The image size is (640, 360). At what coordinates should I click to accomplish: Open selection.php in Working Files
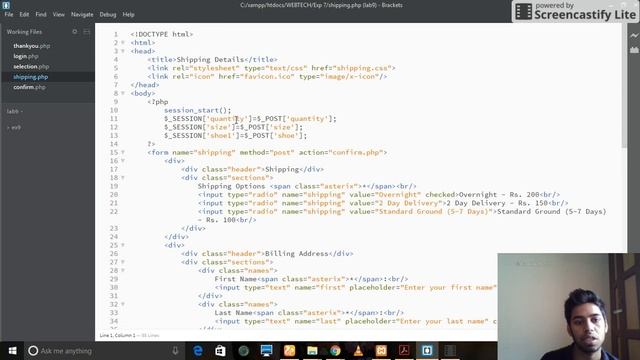pyautogui.click(x=31, y=67)
